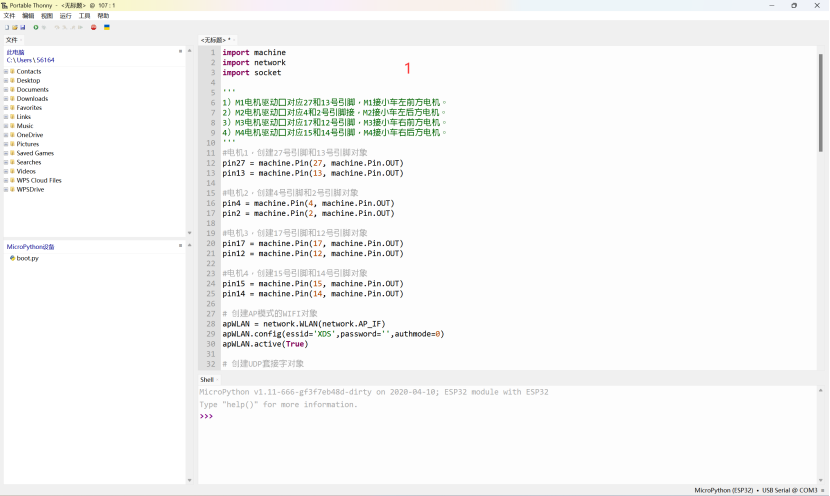
Task: Click the Resume debug icon
Action: click(80, 28)
